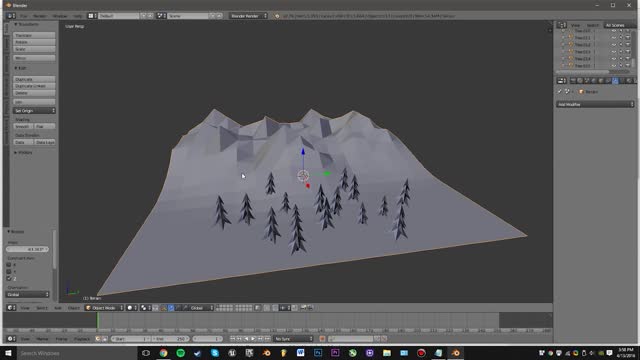Toggle the Y constraint axis checkbox

tap(9, 271)
